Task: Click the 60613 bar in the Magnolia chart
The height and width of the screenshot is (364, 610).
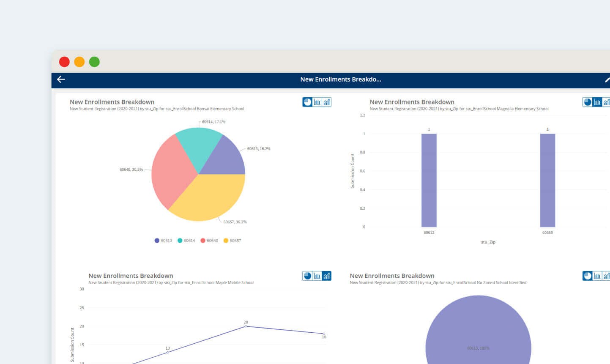Action: click(x=428, y=180)
